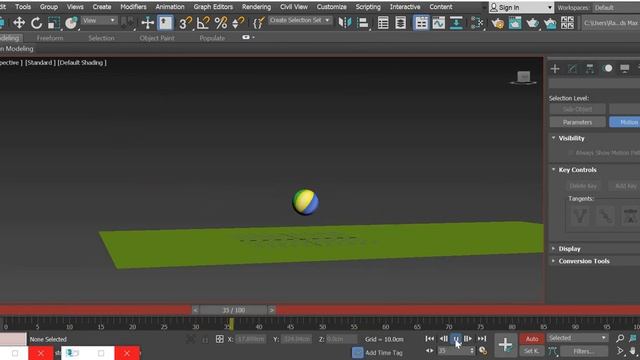Switch to the Populate ribbon tab
This screenshot has height=360, width=640.
(212, 38)
